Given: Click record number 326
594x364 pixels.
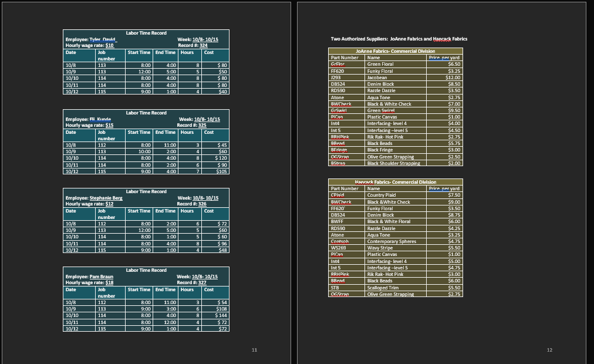Looking at the screenshot, I should pyautogui.click(x=202, y=204).
